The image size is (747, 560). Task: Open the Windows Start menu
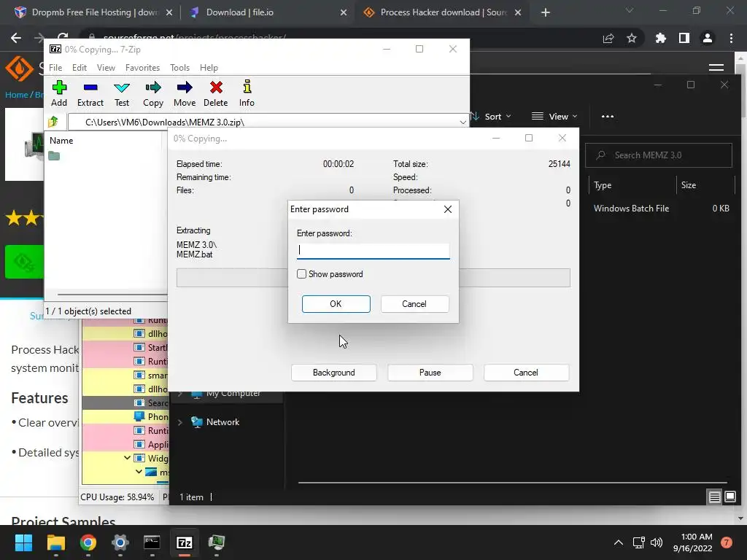pos(23,542)
